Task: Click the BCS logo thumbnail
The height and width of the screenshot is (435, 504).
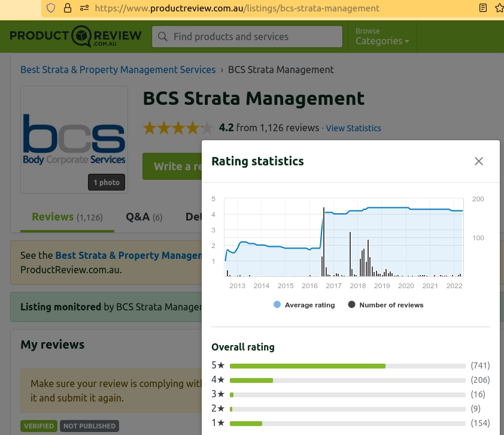Action: coord(74,140)
